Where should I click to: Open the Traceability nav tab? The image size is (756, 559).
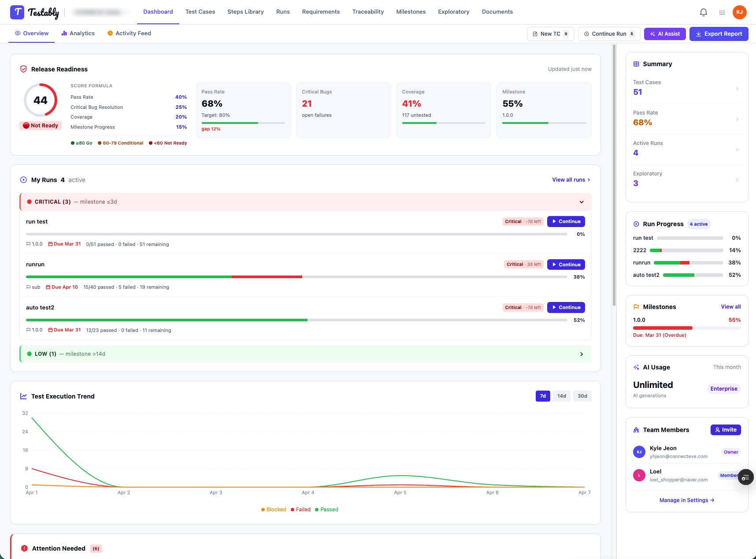(368, 12)
